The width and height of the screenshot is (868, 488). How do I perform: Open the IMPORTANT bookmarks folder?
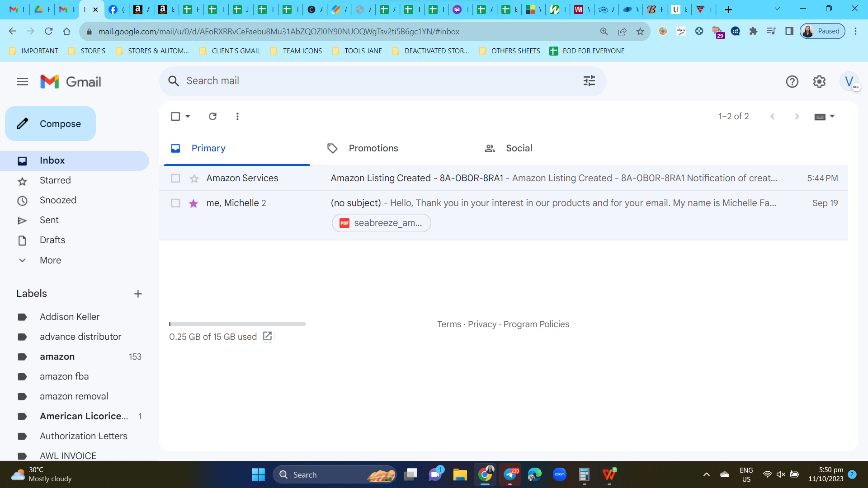point(34,51)
